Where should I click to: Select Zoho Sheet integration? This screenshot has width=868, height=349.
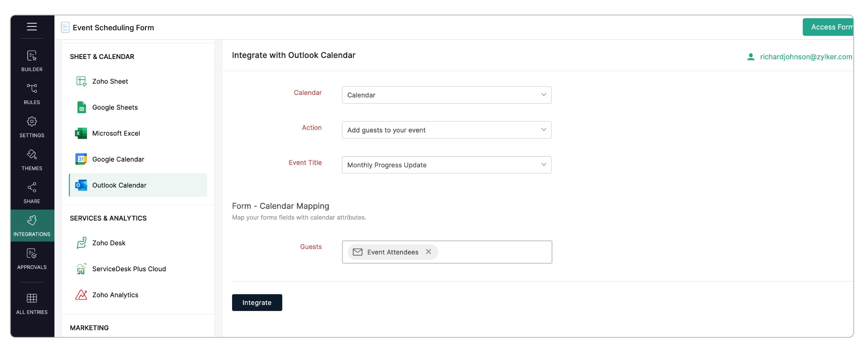(110, 81)
